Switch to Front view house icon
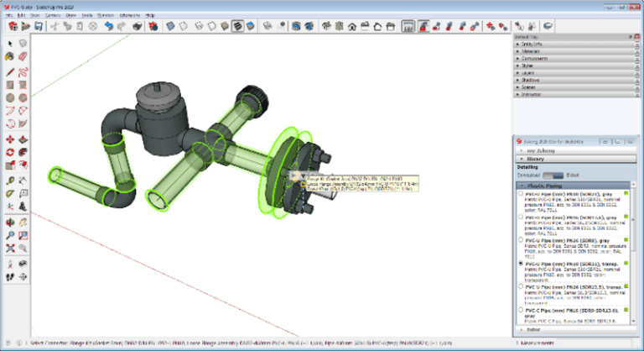644x351 pixels. coord(352,26)
